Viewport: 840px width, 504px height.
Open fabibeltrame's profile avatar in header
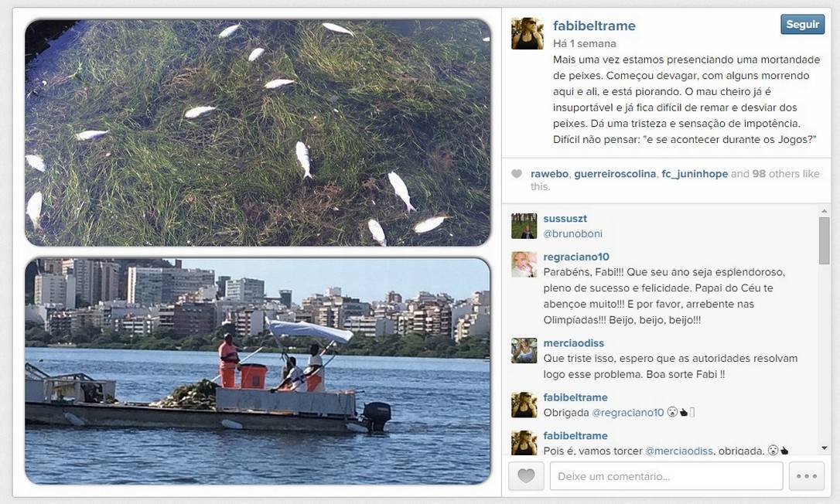tap(528, 33)
